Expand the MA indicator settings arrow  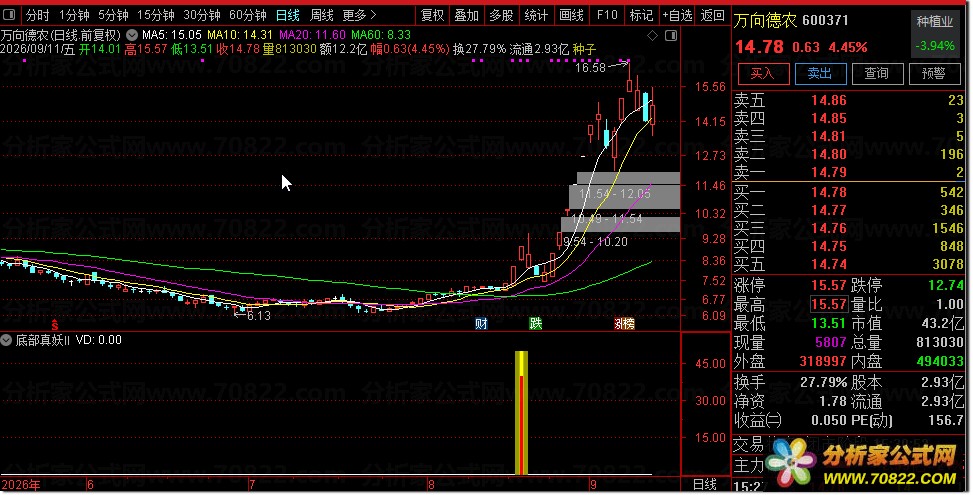132,35
